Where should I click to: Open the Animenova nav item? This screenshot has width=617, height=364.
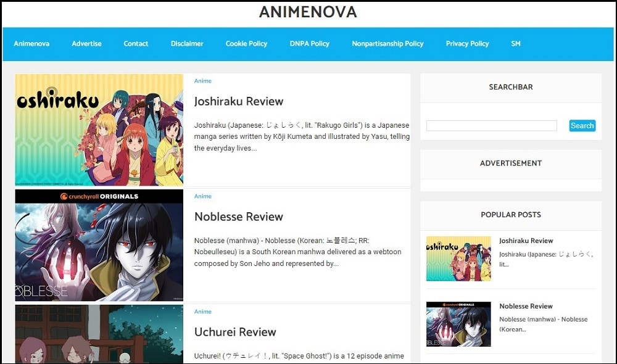31,44
